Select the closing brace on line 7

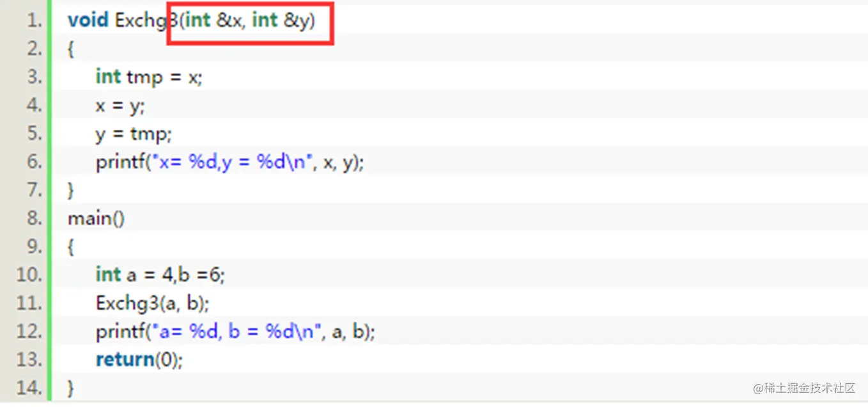coord(71,190)
